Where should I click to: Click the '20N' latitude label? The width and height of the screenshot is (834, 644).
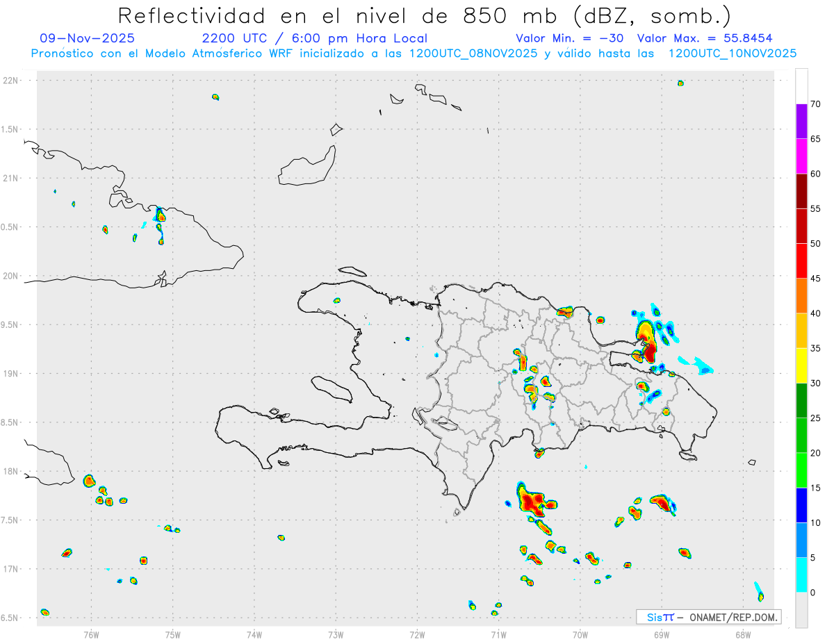pyautogui.click(x=12, y=276)
